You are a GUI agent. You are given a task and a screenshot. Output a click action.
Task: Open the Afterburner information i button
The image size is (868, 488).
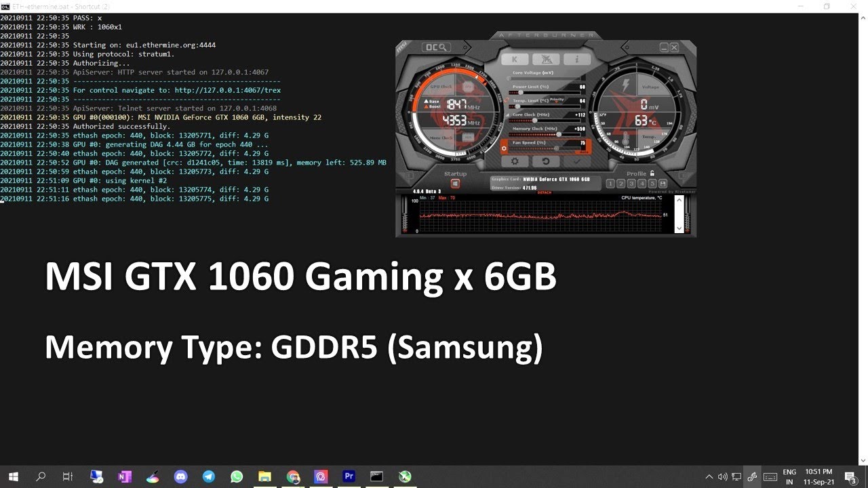(577, 60)
